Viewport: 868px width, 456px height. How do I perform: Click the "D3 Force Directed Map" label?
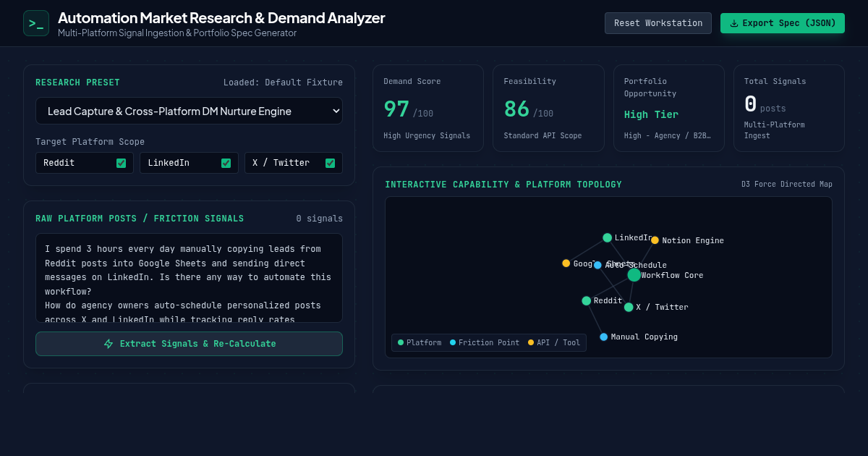pyautogui.click(x=787, y=184)
